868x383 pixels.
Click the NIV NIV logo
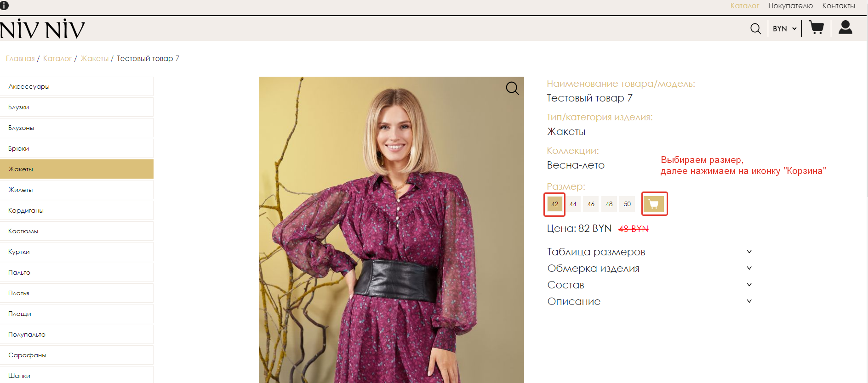click(43, 29)
